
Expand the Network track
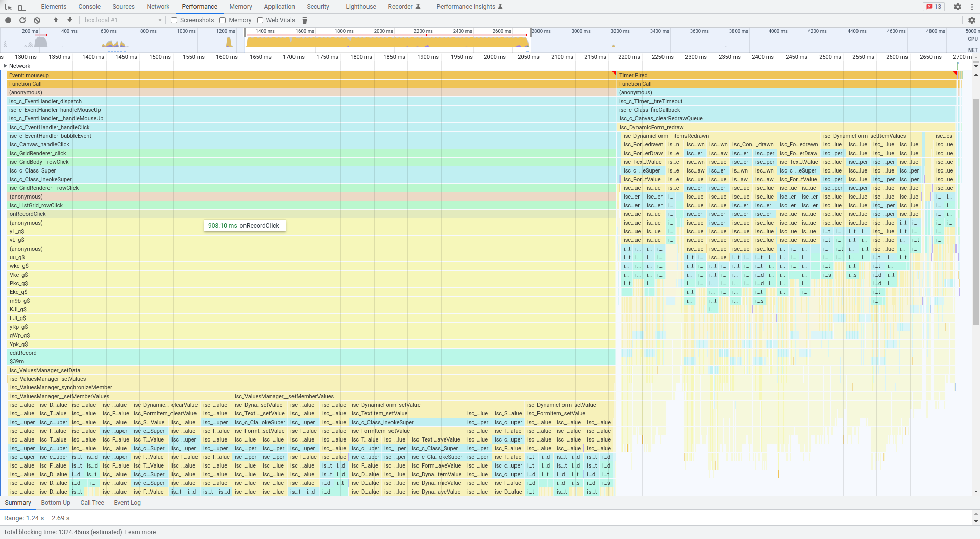click(5, 66)
